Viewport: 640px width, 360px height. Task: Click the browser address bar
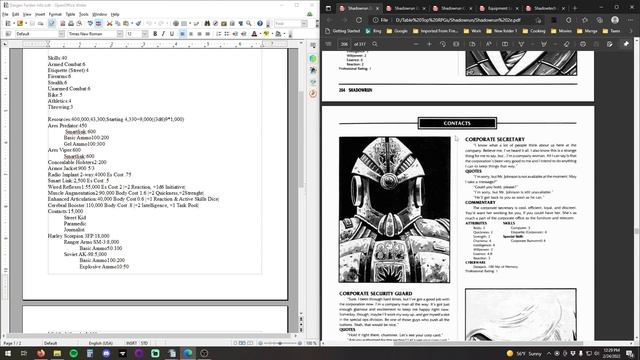(457, 20)
